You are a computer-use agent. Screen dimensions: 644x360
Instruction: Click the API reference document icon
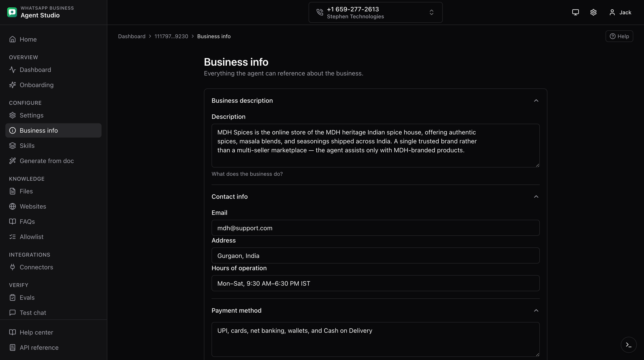[x=13, y=347]
